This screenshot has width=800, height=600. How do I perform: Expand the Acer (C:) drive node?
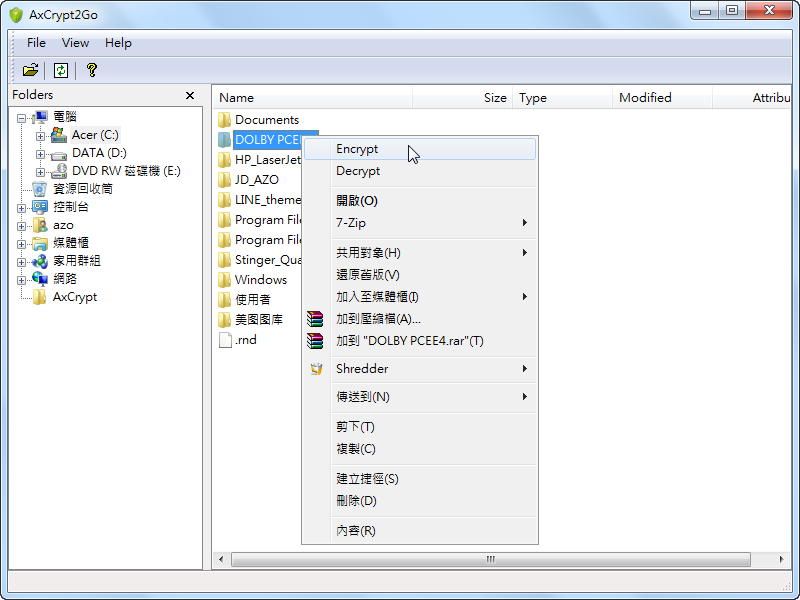click(x=40, y=136)
